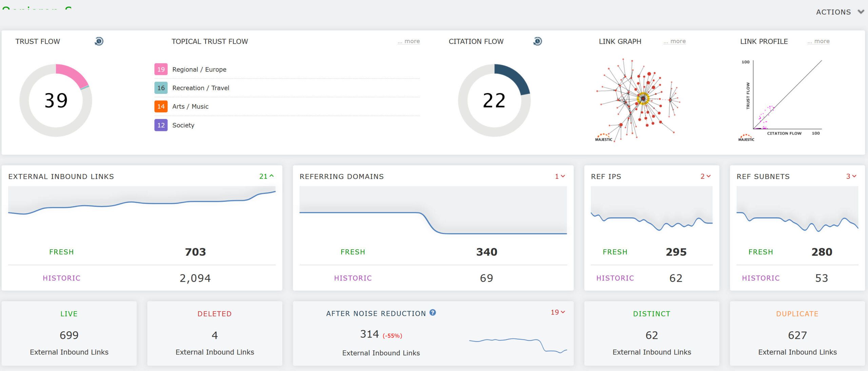Click the Link Graph network thumbnail
Viewport: 868px width, 371px height.
[637, 100]
